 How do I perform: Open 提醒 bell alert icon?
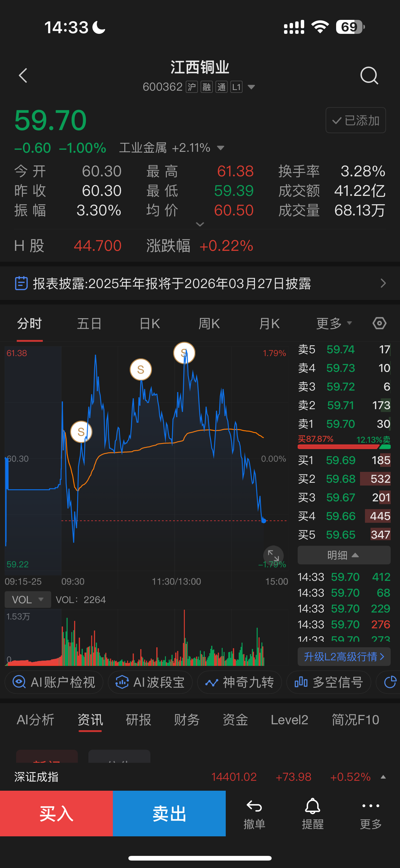[x=313, y=813]
